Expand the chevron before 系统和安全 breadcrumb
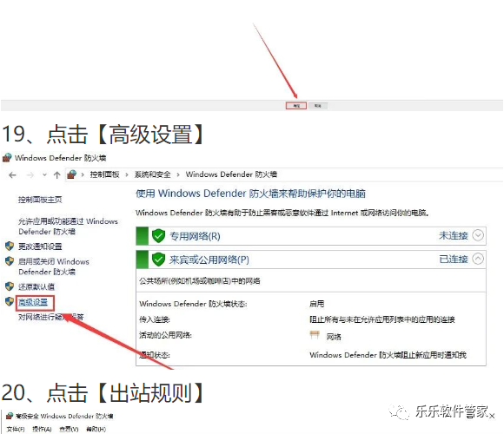 [127, 175]
